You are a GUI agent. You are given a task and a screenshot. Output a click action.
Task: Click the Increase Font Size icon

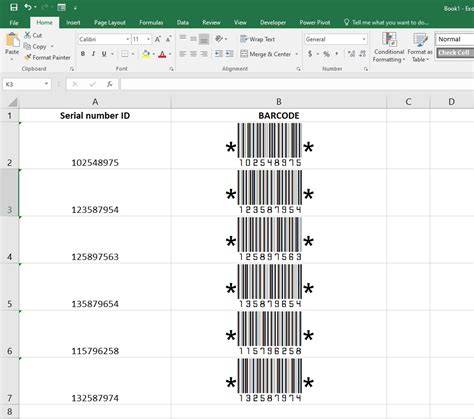point(158,39)
